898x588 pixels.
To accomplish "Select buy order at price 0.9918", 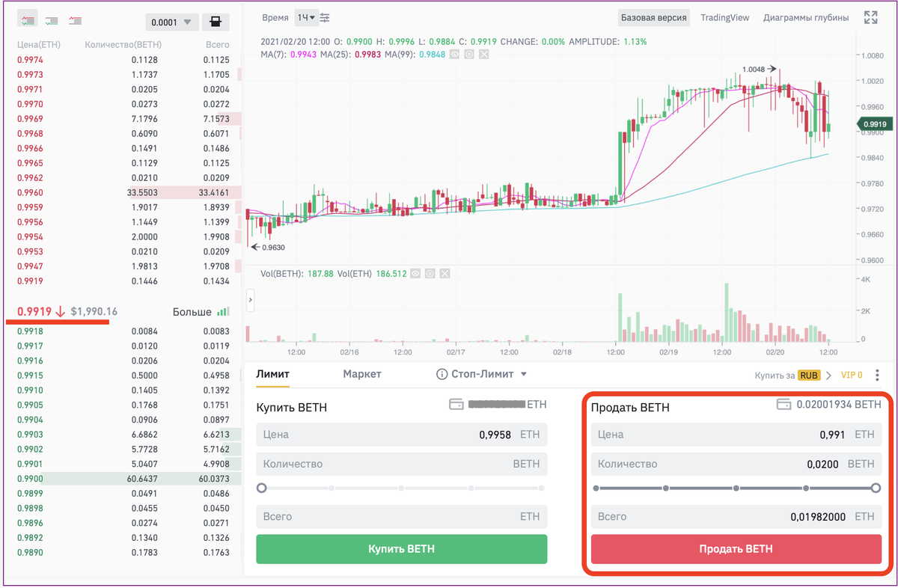I will coord(124,331).
